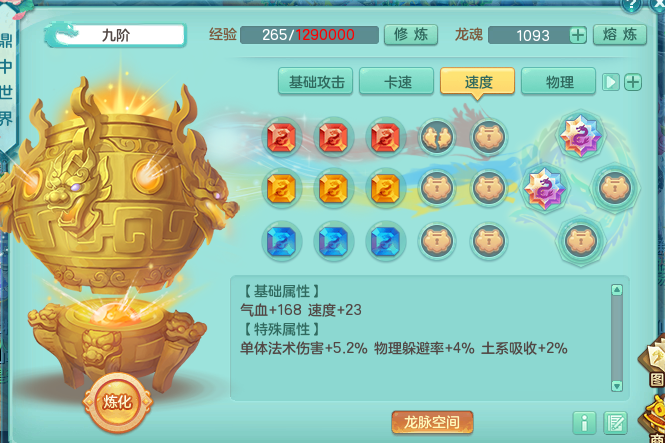665x443 pixels.
Task: Add a new scheme with plus beside tabs
Action: [x=632, y=82]
